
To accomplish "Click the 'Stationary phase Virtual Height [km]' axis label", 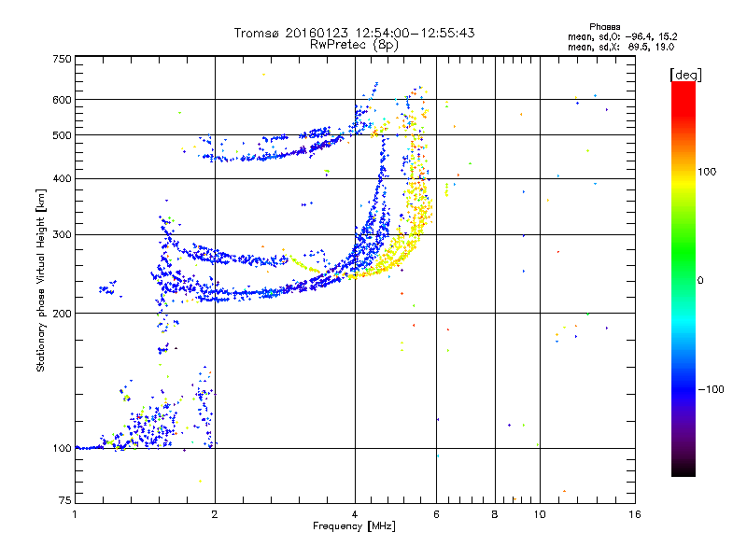I will tap(41, 281).
